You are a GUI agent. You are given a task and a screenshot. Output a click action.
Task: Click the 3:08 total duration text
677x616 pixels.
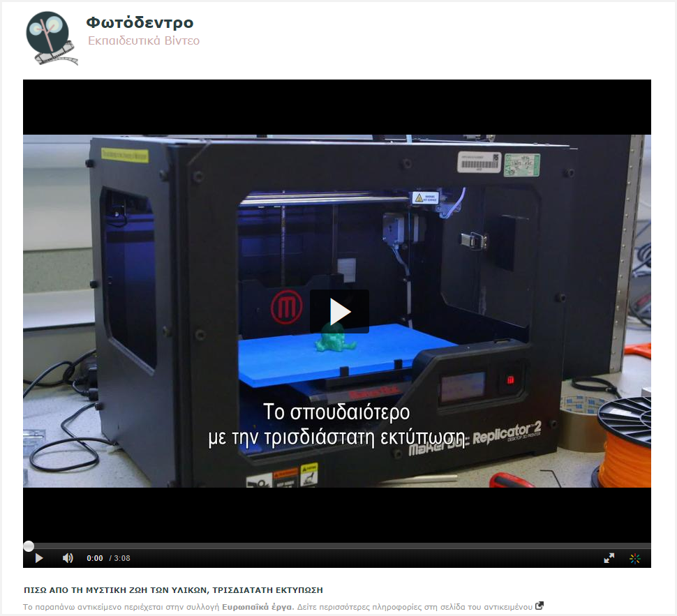[x=121, y=558]
